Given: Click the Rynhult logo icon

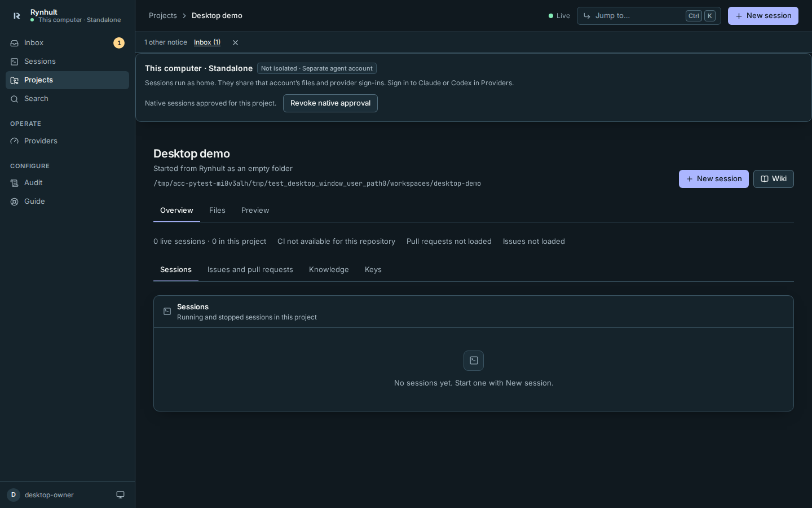Looking at the screenshot, I should (x=17, y=16).
